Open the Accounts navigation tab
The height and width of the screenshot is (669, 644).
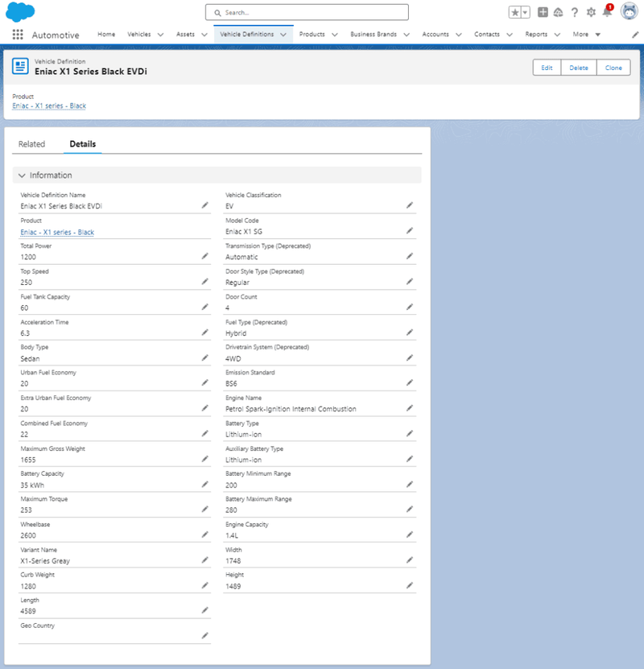pyautogui.click(x=435, y=34)
